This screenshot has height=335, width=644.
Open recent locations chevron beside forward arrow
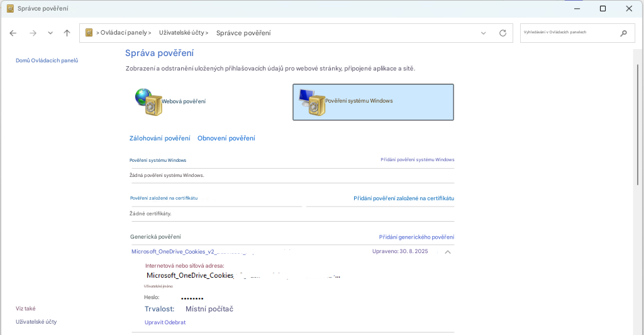[50, 33]
